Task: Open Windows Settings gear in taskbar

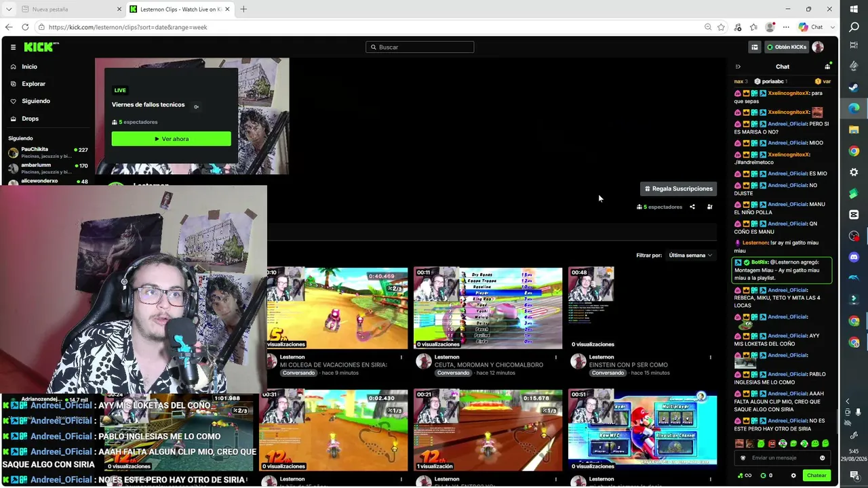Action: coord(854,172)
